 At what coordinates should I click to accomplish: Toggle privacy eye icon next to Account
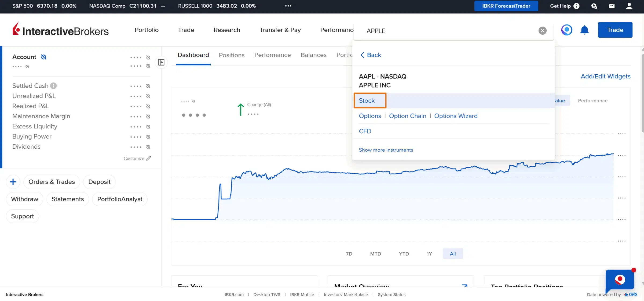coord(43,57)
